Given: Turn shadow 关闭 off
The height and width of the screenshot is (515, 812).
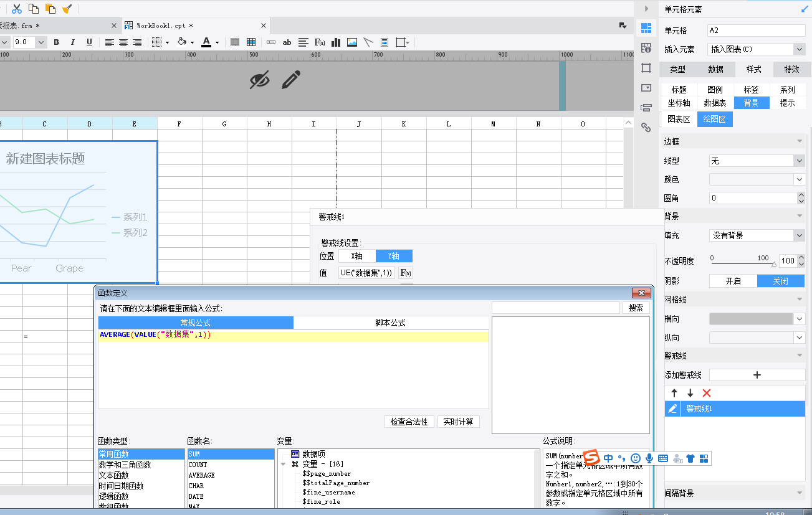Looking at the screenshot, I should point(781,281).
